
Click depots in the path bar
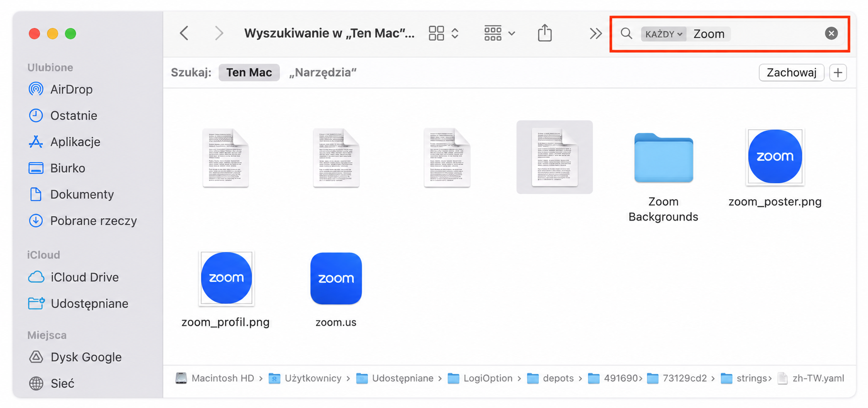tap(551, 378)
